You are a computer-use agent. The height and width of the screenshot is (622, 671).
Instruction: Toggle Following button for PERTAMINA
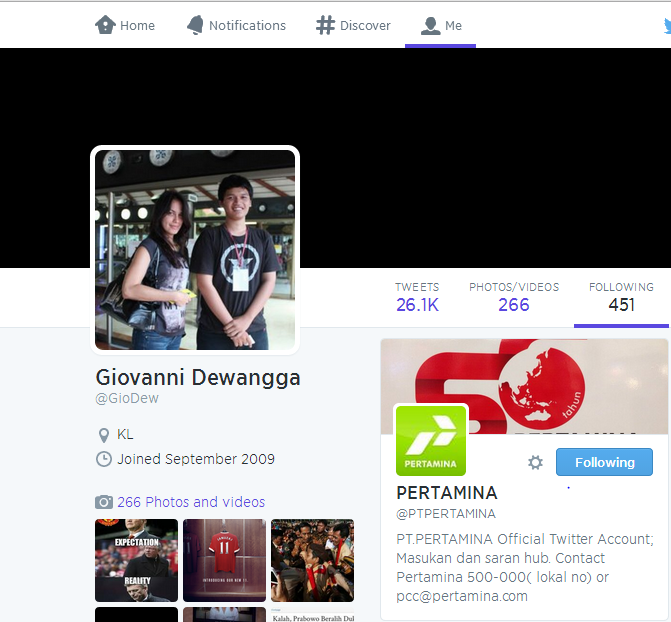click(x=604, y=462)
